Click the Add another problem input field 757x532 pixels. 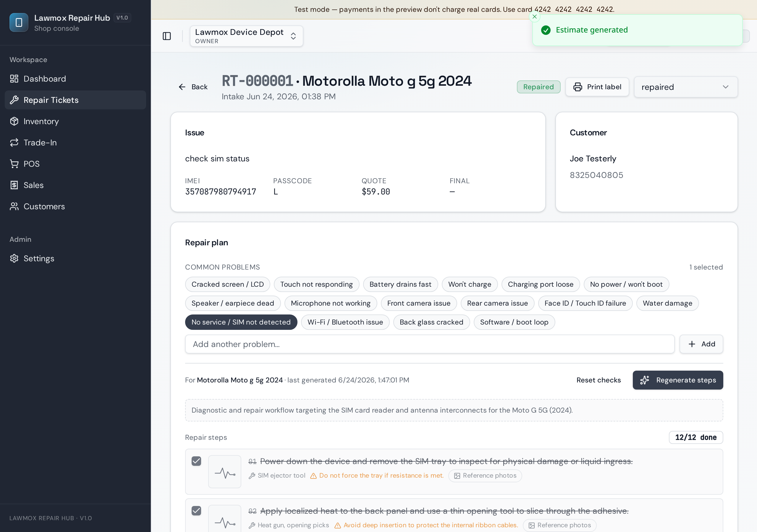click(430, 344)
